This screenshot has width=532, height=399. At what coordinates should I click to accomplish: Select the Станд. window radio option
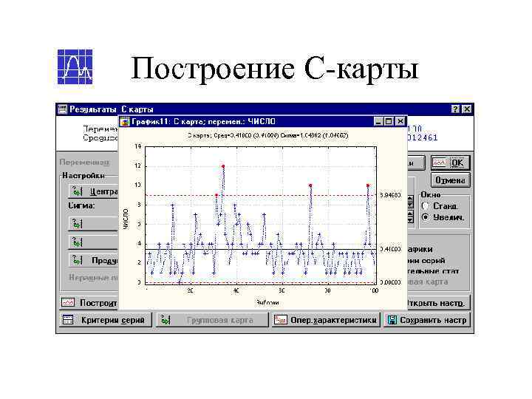coord(440,206)
